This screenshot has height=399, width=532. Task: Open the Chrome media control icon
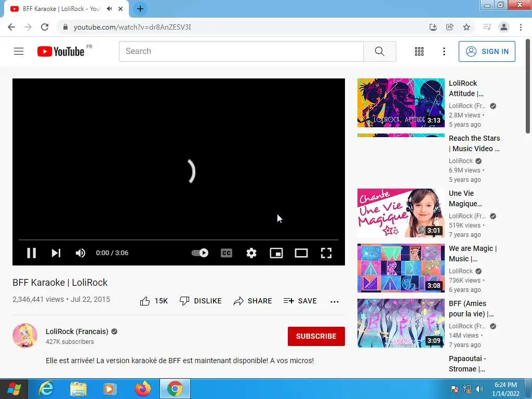487,27
